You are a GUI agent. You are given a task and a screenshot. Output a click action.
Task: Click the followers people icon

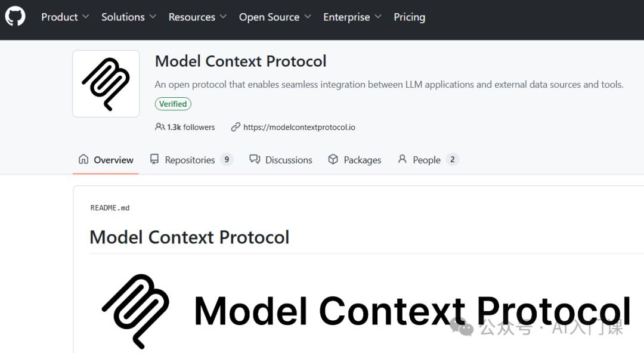[160, 127]
